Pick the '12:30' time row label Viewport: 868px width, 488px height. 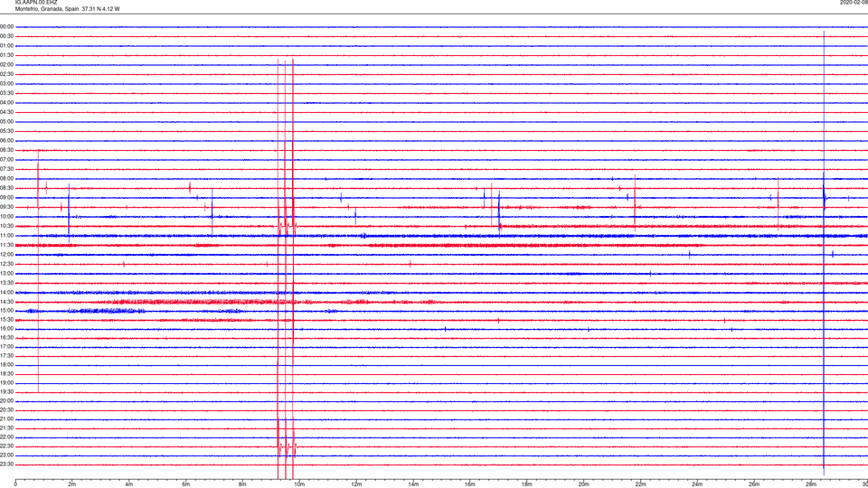click(6, 264)
